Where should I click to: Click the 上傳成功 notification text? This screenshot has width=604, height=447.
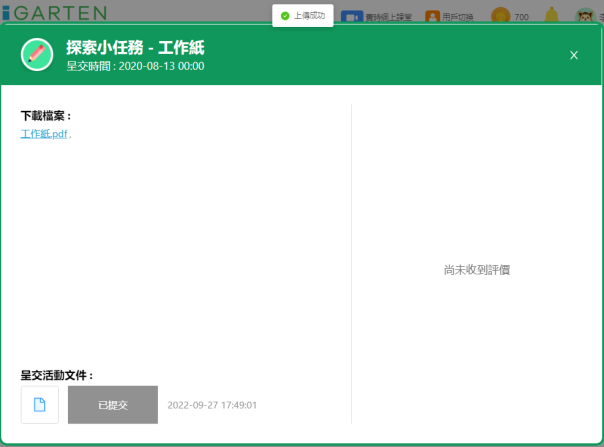(x=309, y=16)
